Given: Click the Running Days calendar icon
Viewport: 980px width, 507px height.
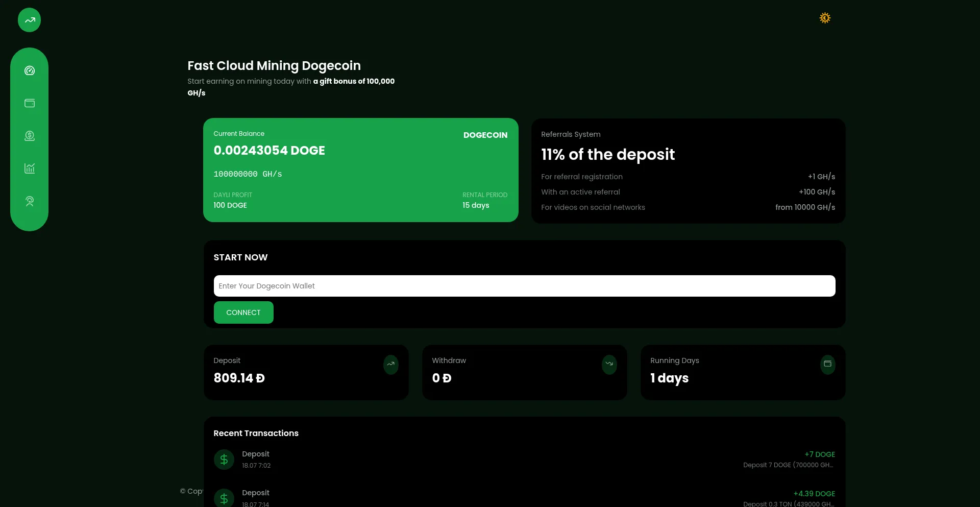Looking at the screenshot, I should click(x=828, y=365).
